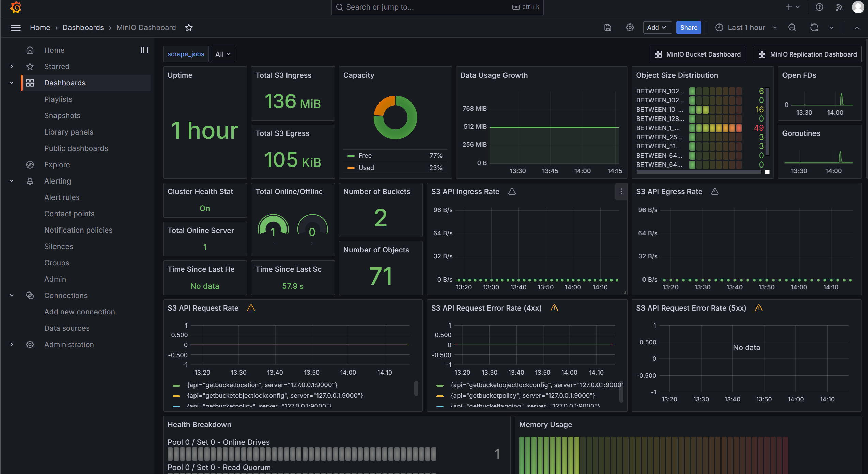The height and width of the screenshot is (474, 868).
Task: Toggle Used series in Capacity legend
Action: click(x=366, y=168)
